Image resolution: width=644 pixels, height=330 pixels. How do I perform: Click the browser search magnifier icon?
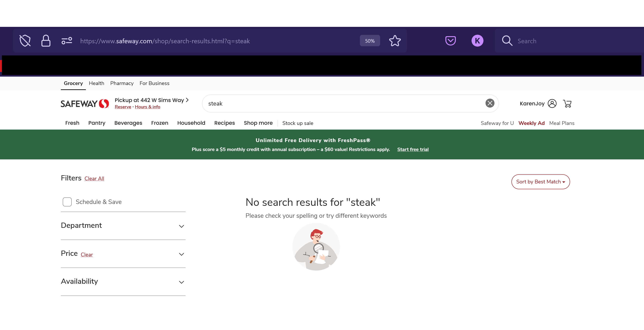pos(507,41)
